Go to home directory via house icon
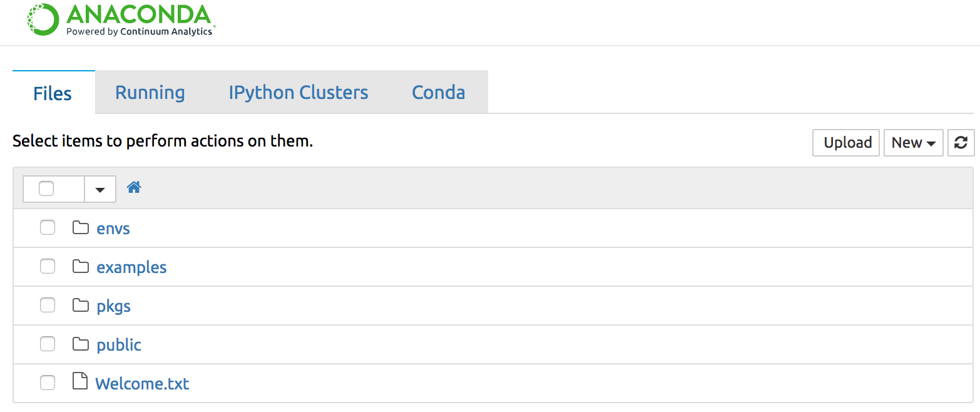Image resolution: width=980 pixels, height=412 pixels. (x=134, y=187)
